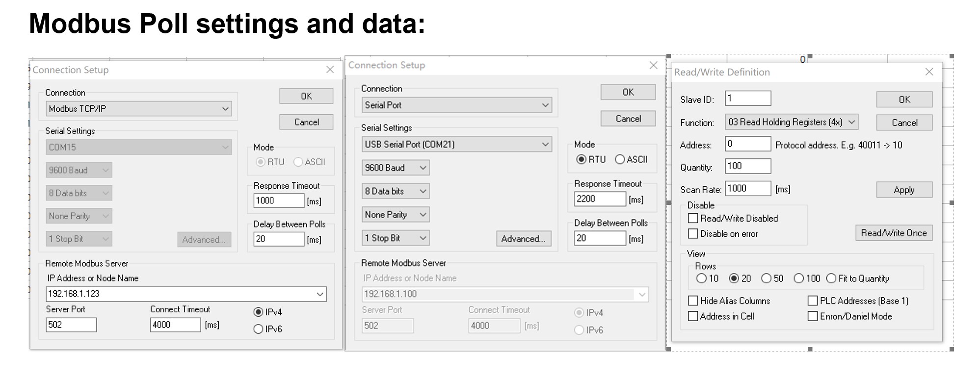Viewport: 980px width, 375px height.
Task: Click Connect Timeout field showing 4000 in TCP/IP dialog
Action: [175, 325]
